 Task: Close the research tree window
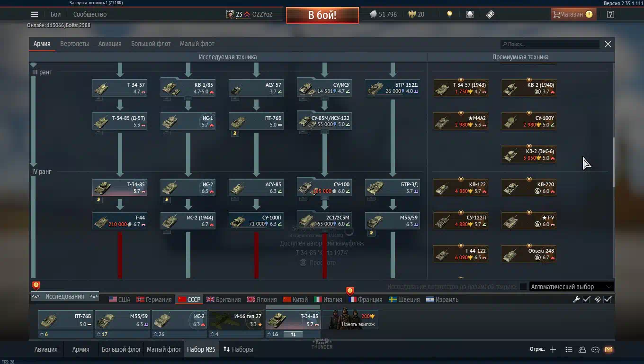608,44
